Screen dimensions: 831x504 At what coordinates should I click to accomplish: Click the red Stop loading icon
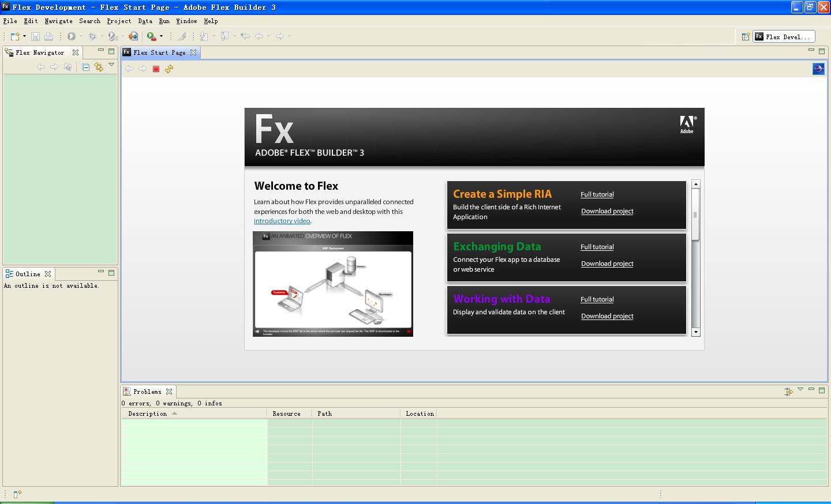(x=156, y=69)
